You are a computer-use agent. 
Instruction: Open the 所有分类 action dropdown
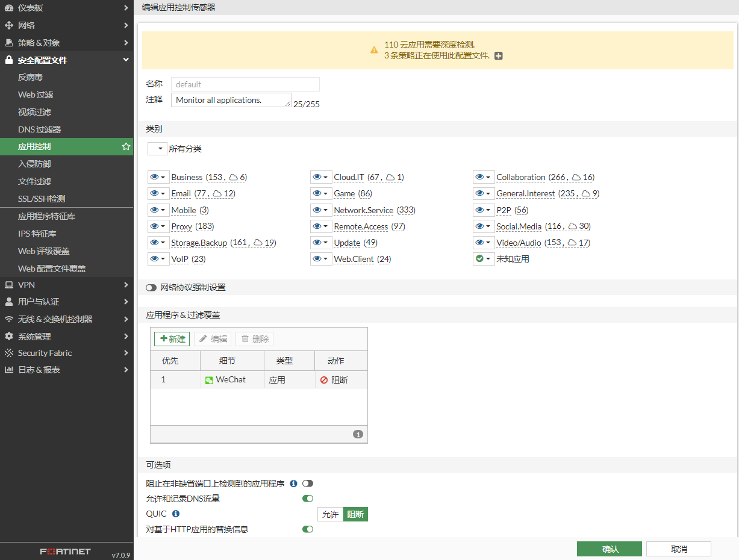coord(157,149)
